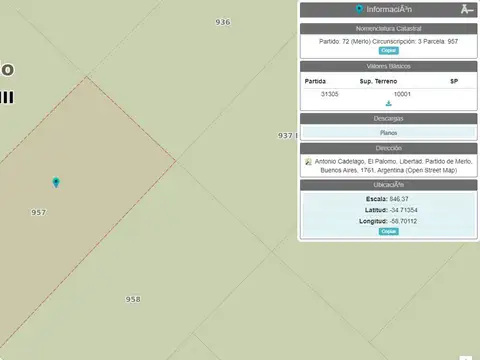This screenshot has width=480, height=360.
Task: Click the Antonio Cadelago address text
Action: 393,166
